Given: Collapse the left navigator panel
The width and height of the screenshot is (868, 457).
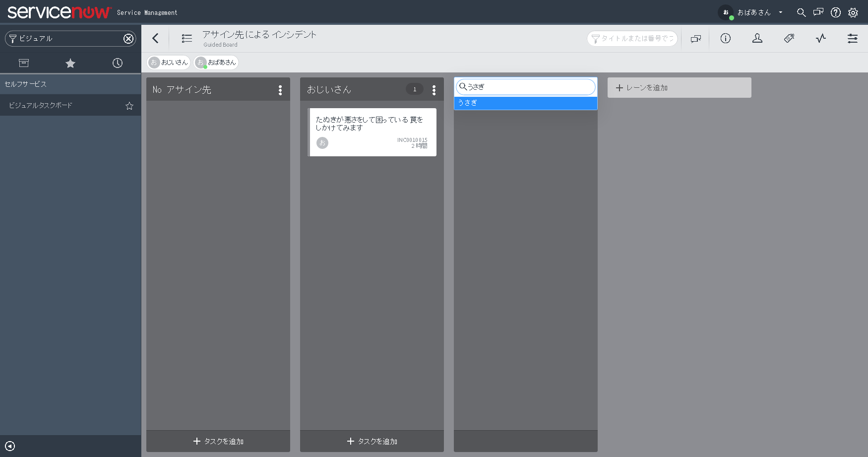Looking at the screenshot, I should pos(11,446).
